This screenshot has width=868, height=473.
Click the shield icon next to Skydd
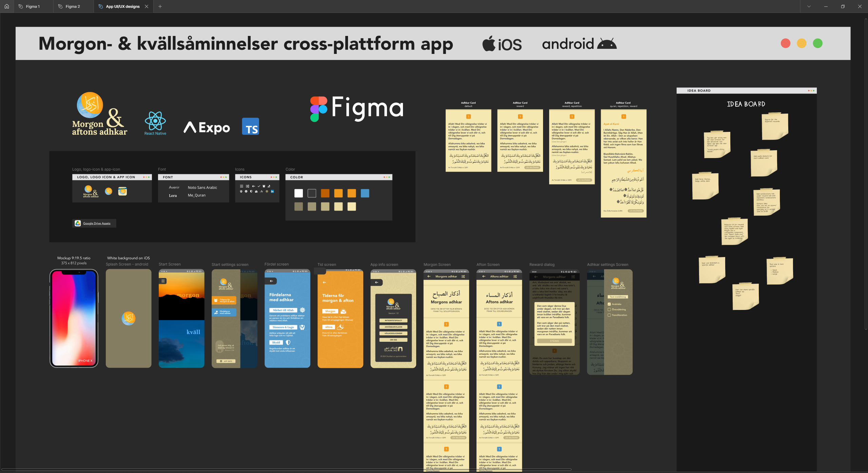[x=288, y=342]
